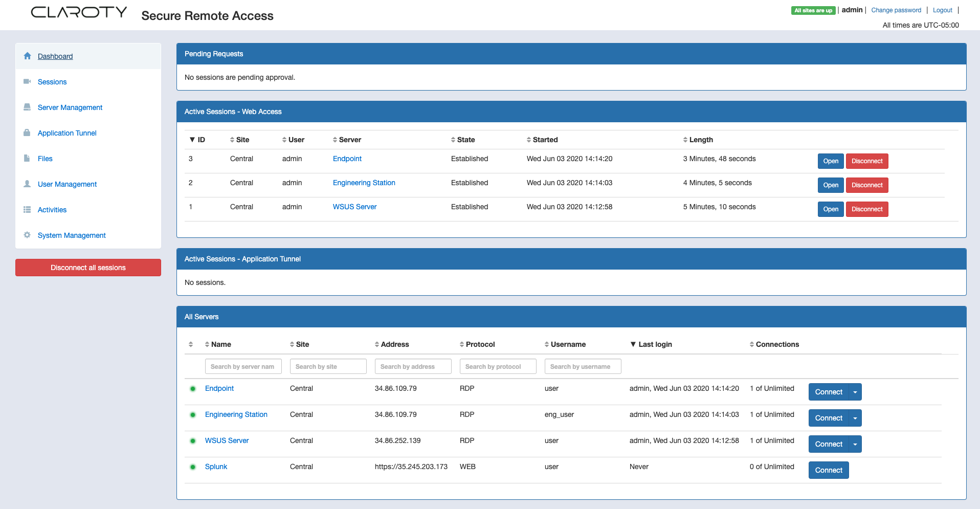Navigate to the Sessions menu entry
Image resolution: width=980 pixels, height=509 pixels.
point(52,81)
